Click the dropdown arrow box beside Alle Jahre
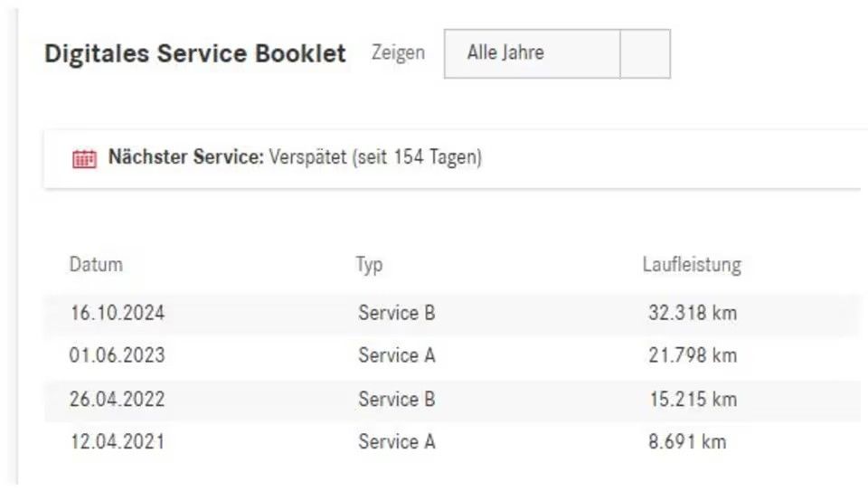The width and height of the screenshot is (868, 491). pos(646,53)
